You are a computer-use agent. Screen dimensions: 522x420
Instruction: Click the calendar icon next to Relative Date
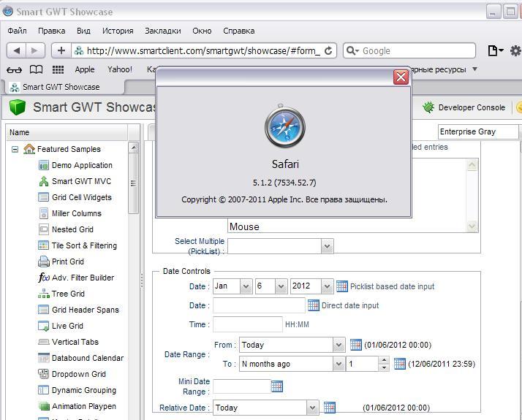[x=330, y=408]
